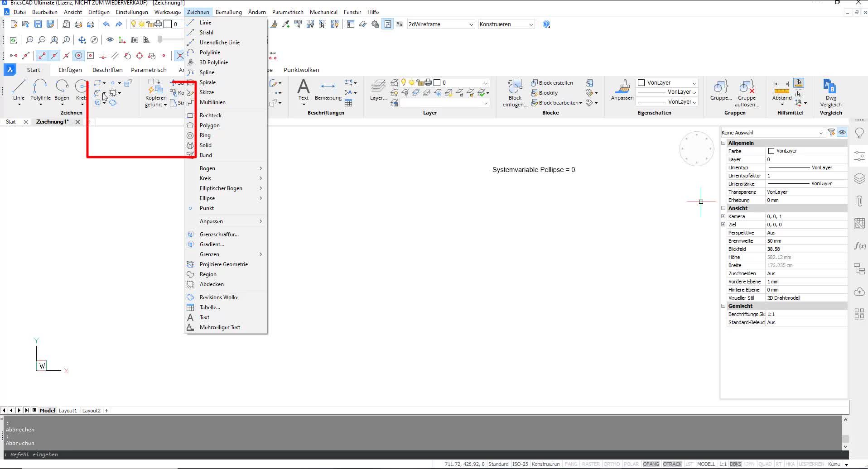
Task: Click the command history scrollbar down arrow
Action: [x=845, y=446]
